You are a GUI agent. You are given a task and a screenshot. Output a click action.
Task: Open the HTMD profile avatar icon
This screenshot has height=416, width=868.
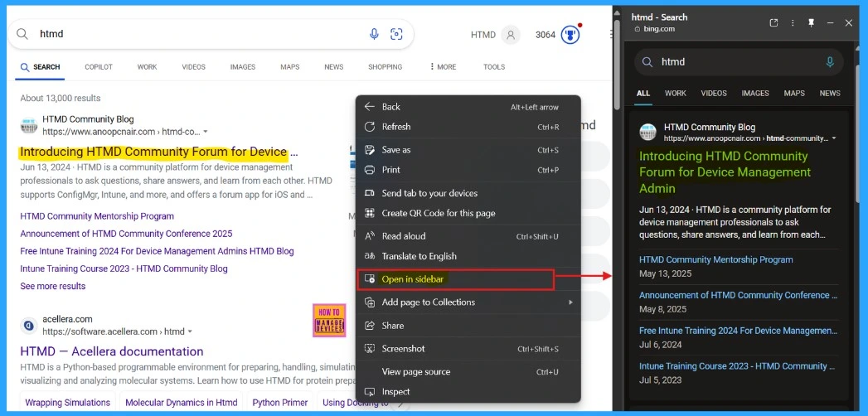[x=511, y=35]
